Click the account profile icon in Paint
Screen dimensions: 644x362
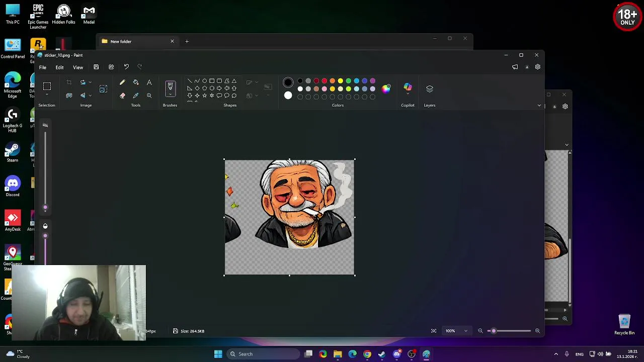(527, 67)
